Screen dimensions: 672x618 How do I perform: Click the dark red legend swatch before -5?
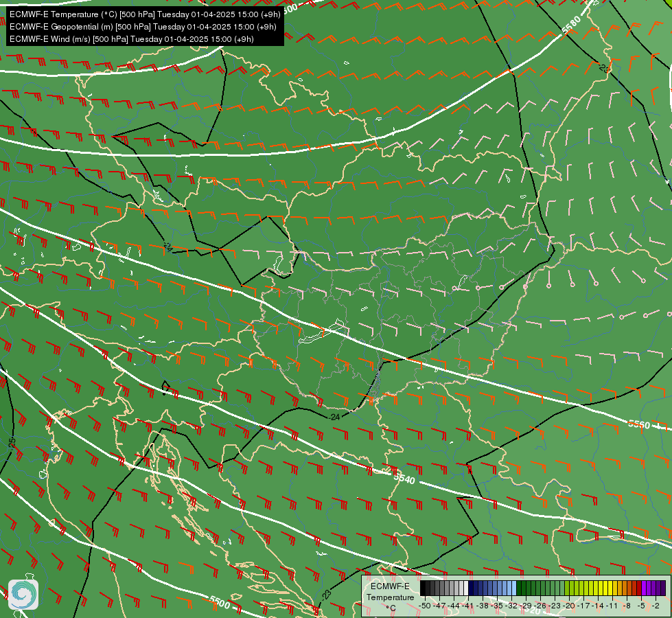639,588
